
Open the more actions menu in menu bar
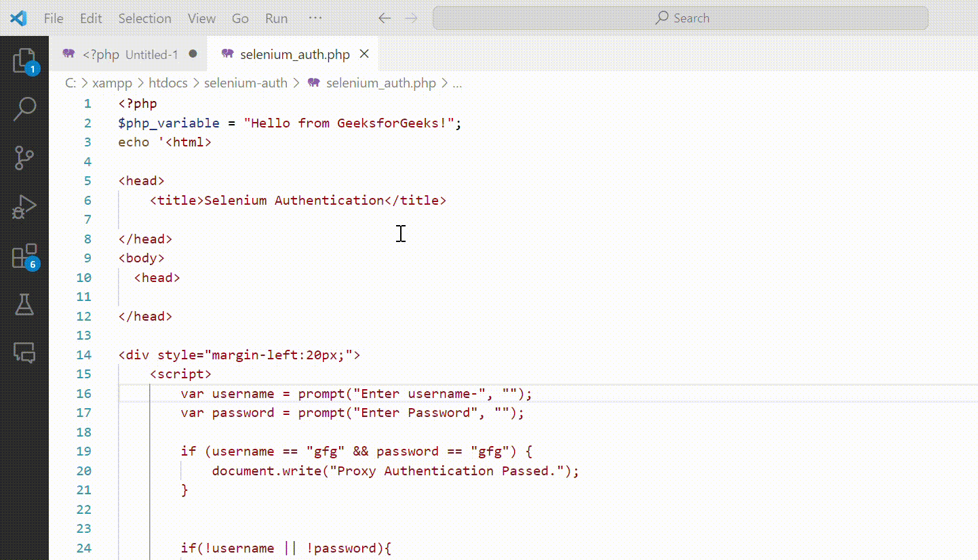click(x=315, y=18)
